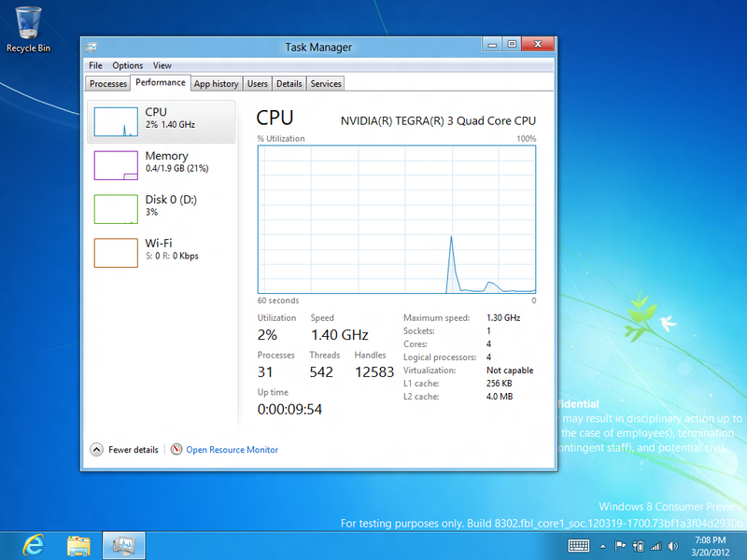Click the Maximum speed 1.30 GHz value
The image size is (747, 560).
pos(503,317)
